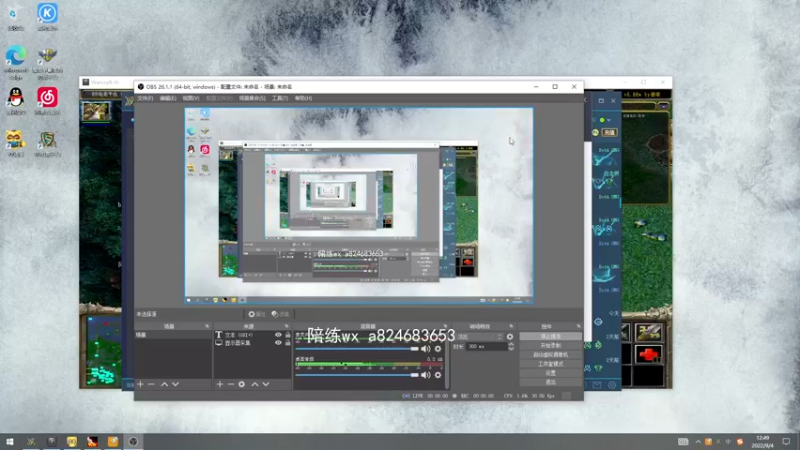Click the first mixer channel volume slider
Screen dimensions: 800x450
(357, 349)
